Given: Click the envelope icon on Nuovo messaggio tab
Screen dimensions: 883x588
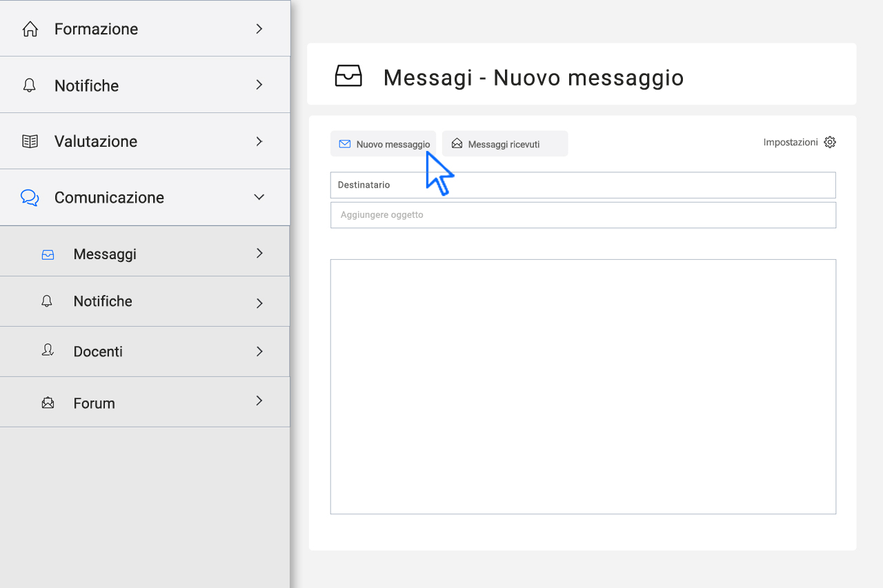Looking at the screenshot, I should tap(344, 144).
